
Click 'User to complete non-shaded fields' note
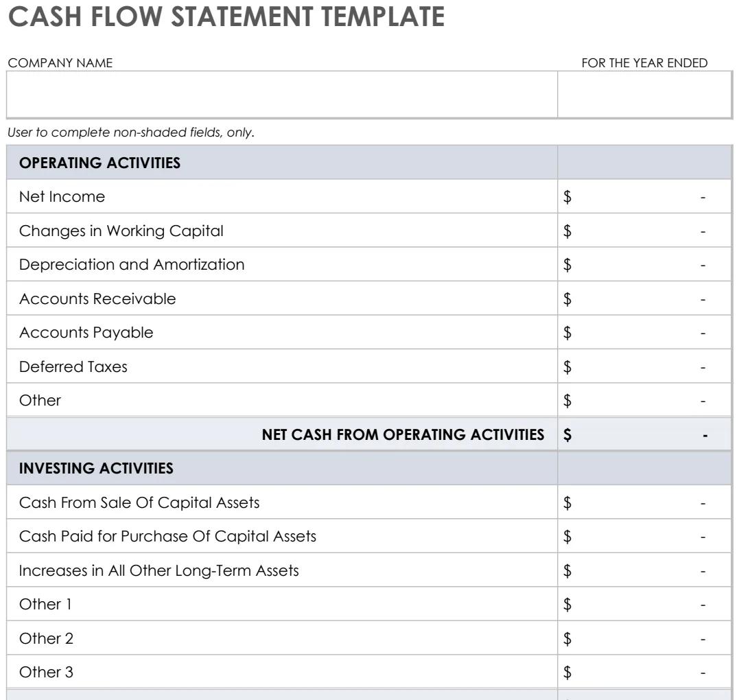(130, 132)
